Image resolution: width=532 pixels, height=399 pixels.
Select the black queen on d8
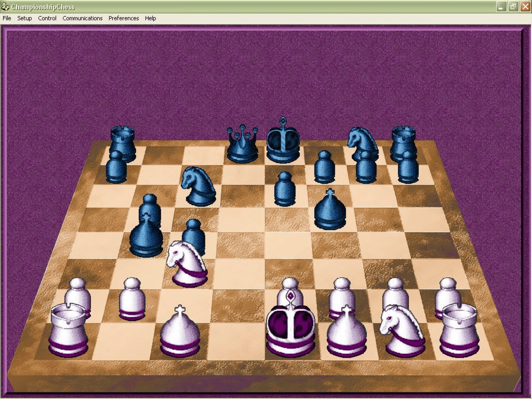[x=242, y=144]
